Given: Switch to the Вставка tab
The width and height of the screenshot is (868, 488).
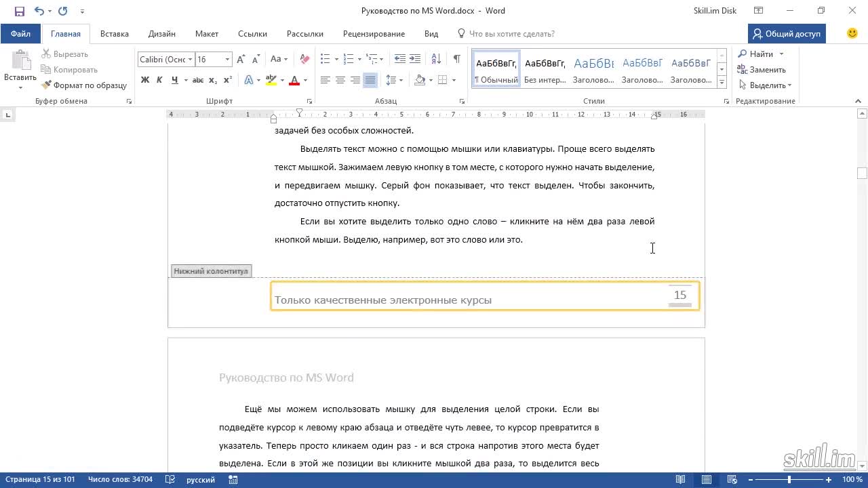Looking at the screenshot, I should [115, 33].
